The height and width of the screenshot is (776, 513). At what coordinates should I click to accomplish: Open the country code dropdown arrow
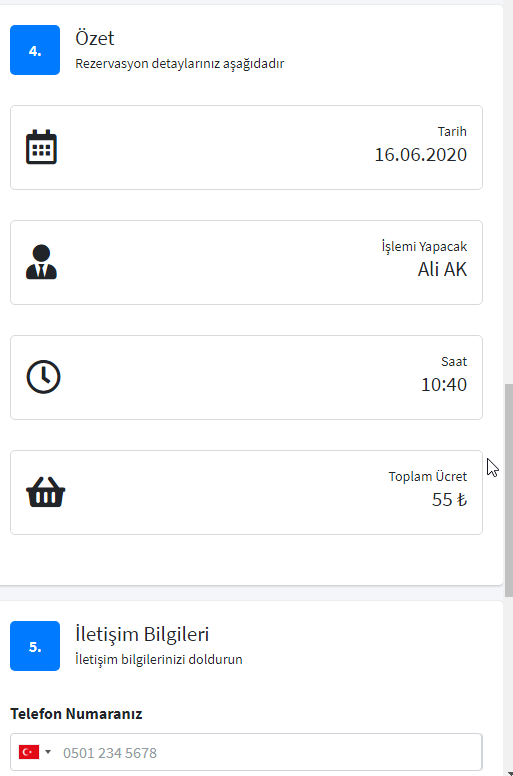48,752
